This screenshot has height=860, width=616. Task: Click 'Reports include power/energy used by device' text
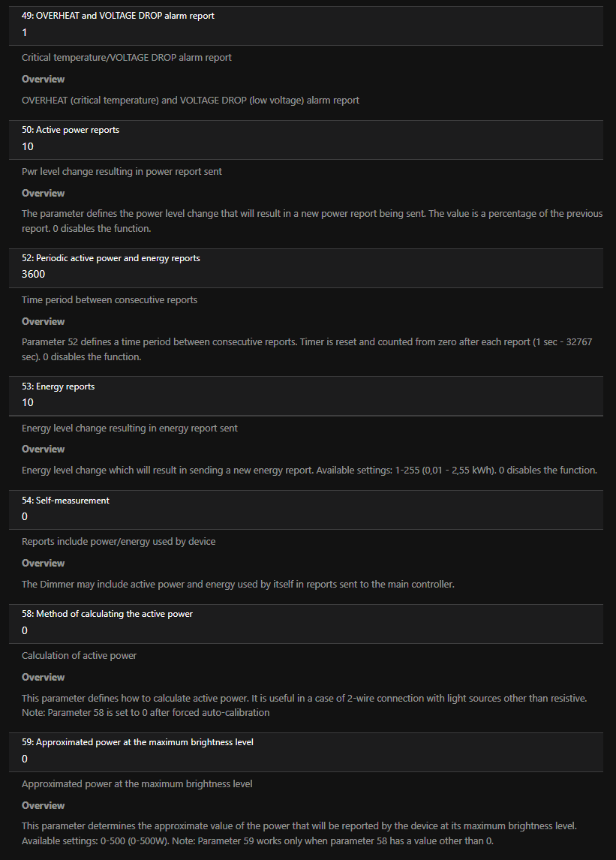tap(119, 542)
